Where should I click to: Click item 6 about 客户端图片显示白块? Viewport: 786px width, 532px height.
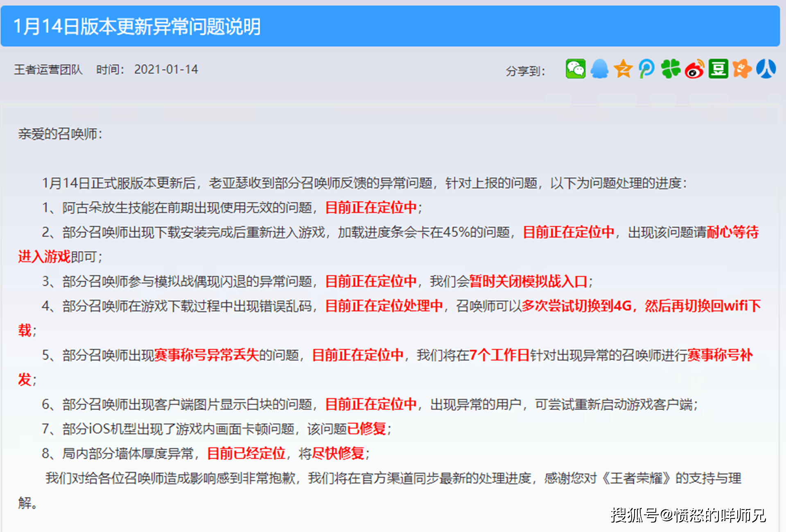pos(370,404)
